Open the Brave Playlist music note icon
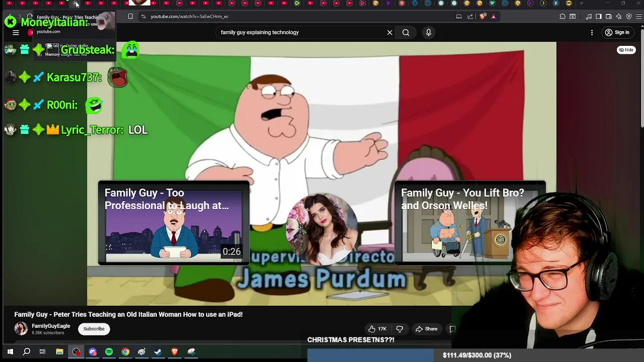Image resolution: width=644 pixels, height=362 pixels. click(589, 17)
